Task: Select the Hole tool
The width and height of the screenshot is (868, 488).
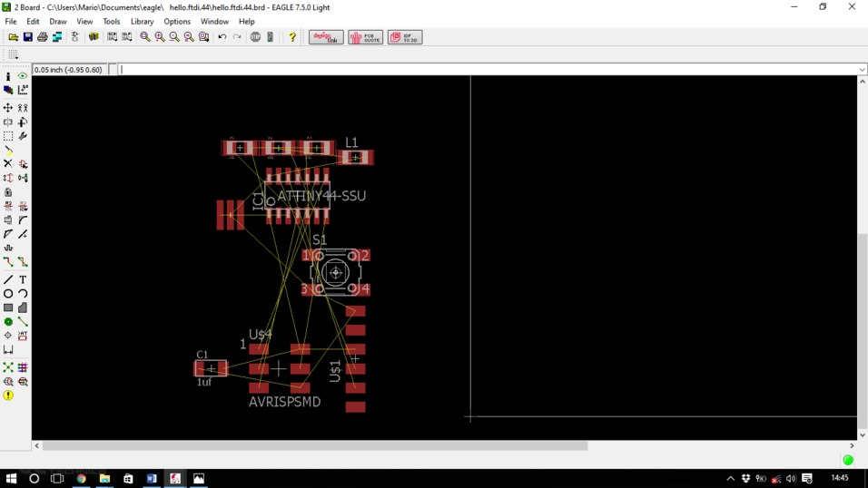Action: click(8, 336)
